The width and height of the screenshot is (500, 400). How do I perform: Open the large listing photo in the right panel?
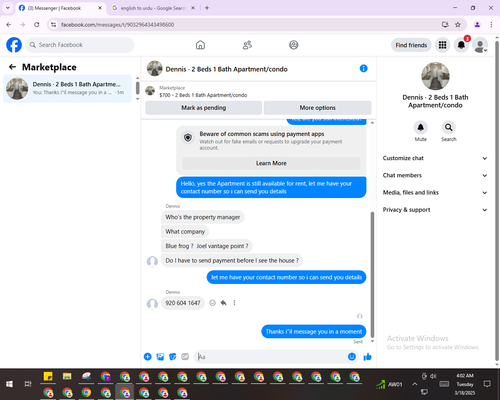pos(435,76)
